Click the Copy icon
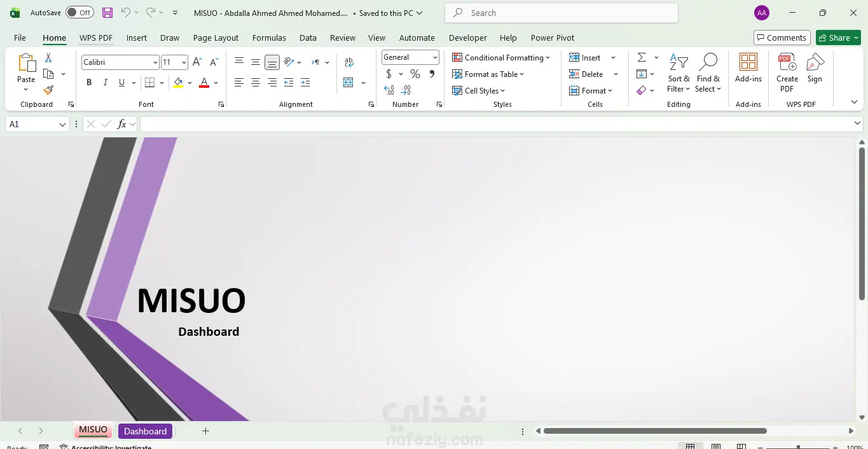The width and height of the screenshot is (868, 449). pyautogui.click(x=48, y=74)
